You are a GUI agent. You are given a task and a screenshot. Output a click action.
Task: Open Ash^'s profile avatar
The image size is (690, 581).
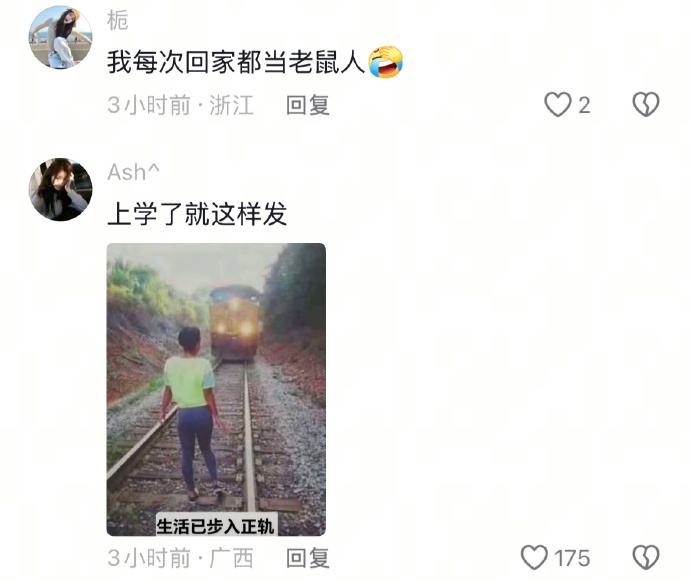[60, 189]
